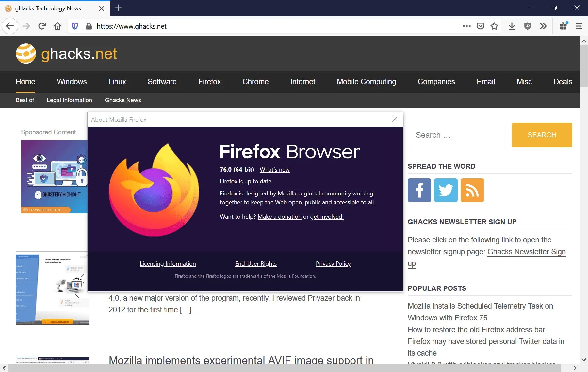Expand the toolbar overflow chevrons
The image size is (588, 372).
click(543, 26)
